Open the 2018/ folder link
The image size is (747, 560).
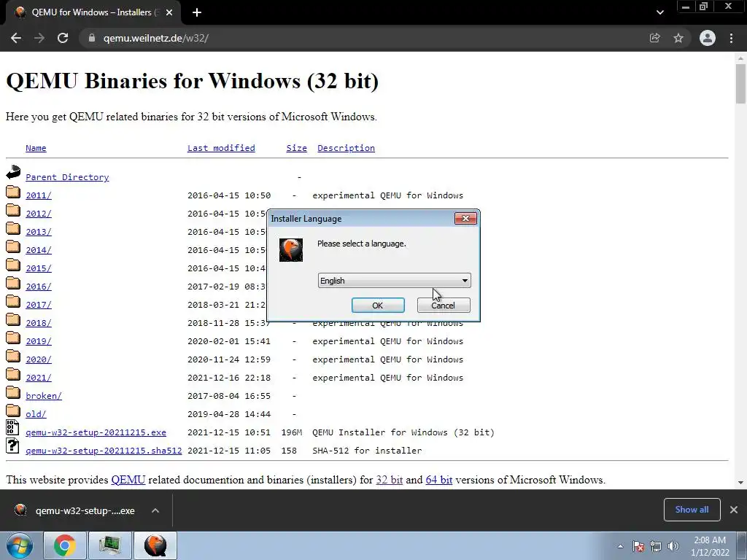click(x=39, y=323)
